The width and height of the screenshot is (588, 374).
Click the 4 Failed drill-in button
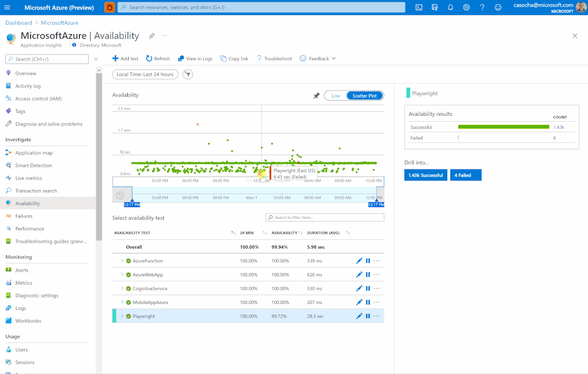point(466,175)
